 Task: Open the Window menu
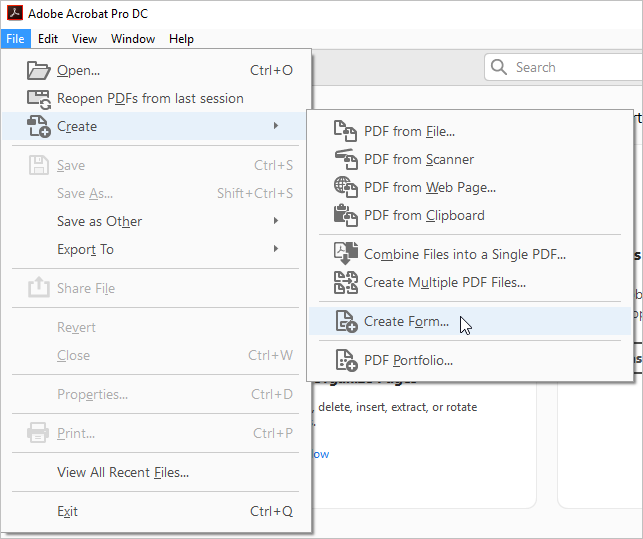[133, 39]
